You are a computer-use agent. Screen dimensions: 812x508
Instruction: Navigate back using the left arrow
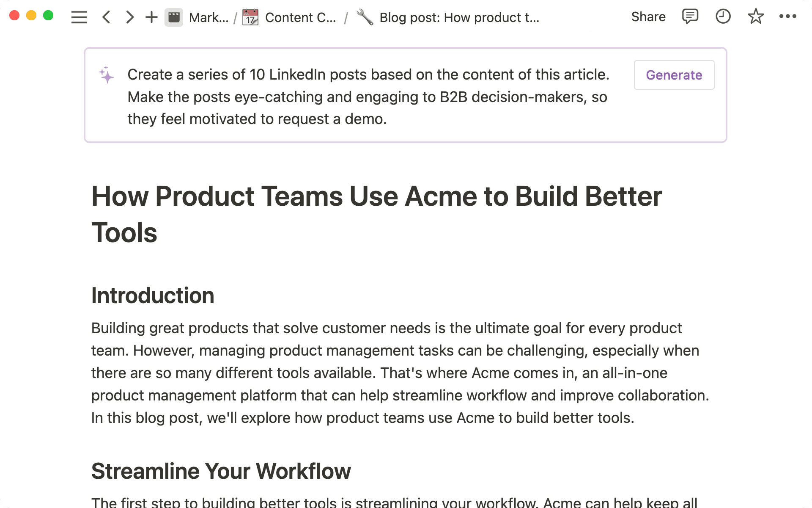(x=106, y=17)
